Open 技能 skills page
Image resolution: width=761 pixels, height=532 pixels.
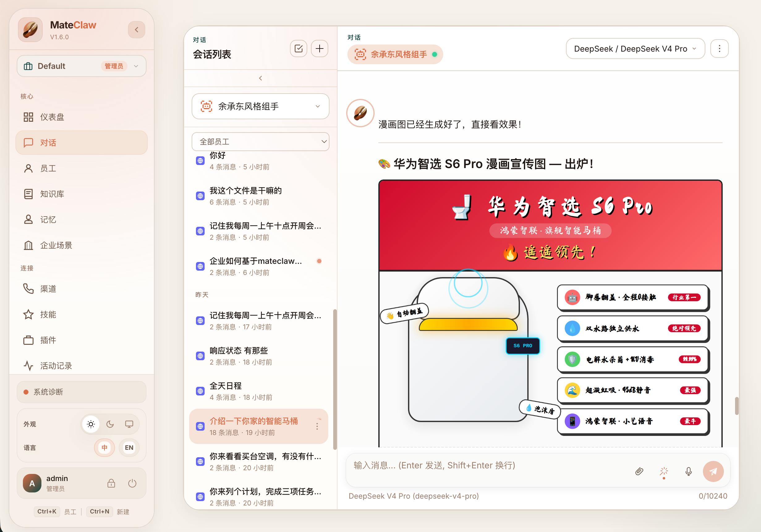(82, 315)
